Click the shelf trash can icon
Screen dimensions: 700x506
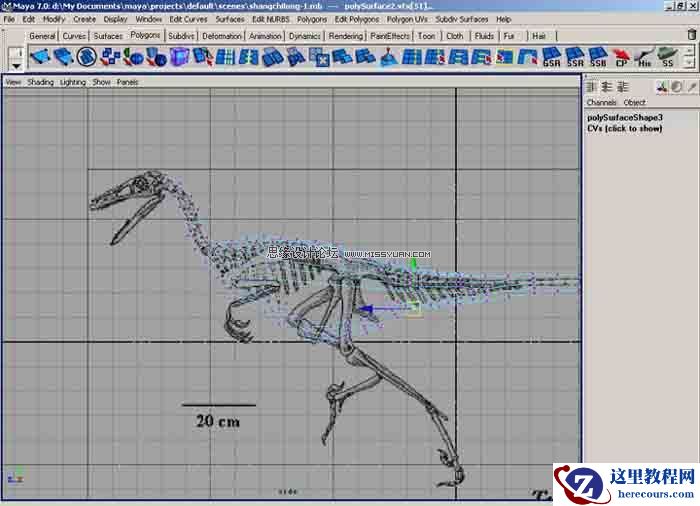pyautogui.click(x=692, y=34)
